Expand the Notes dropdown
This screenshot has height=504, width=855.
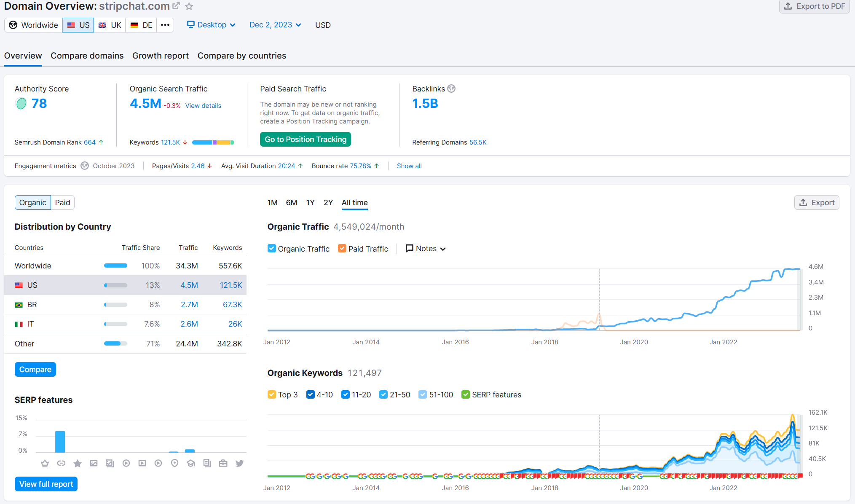[x=426, y=249]
